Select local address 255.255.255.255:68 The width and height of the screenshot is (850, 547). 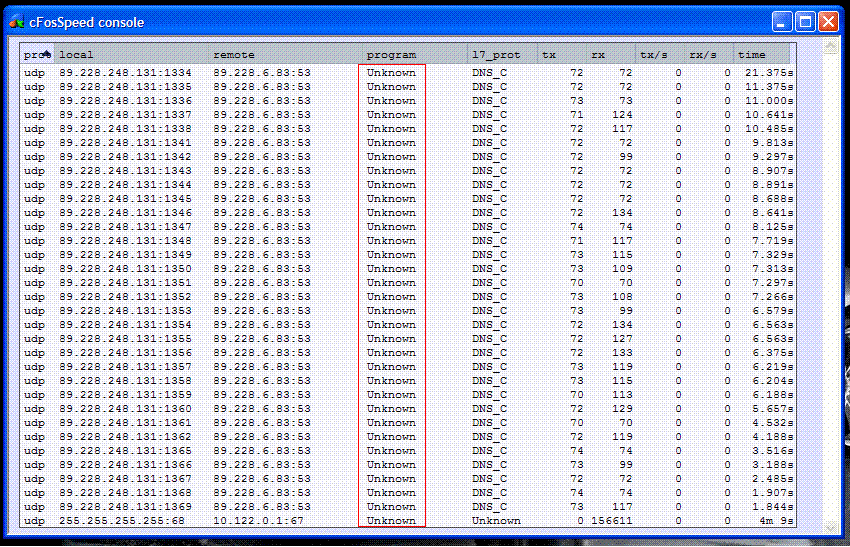point(122,521)
